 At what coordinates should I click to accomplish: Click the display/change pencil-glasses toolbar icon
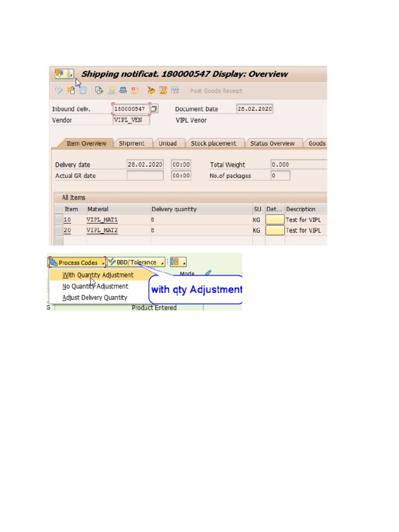59,90
